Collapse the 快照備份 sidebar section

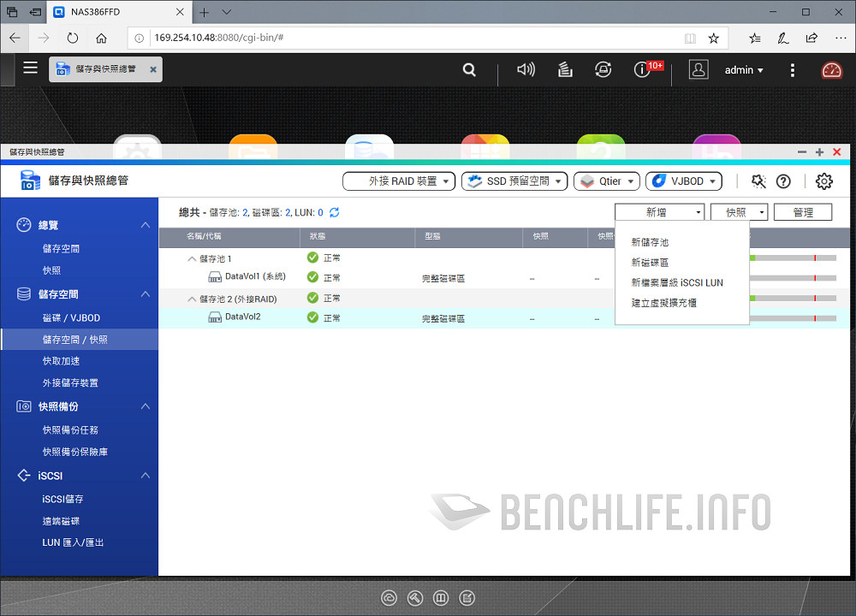(145, 406)
